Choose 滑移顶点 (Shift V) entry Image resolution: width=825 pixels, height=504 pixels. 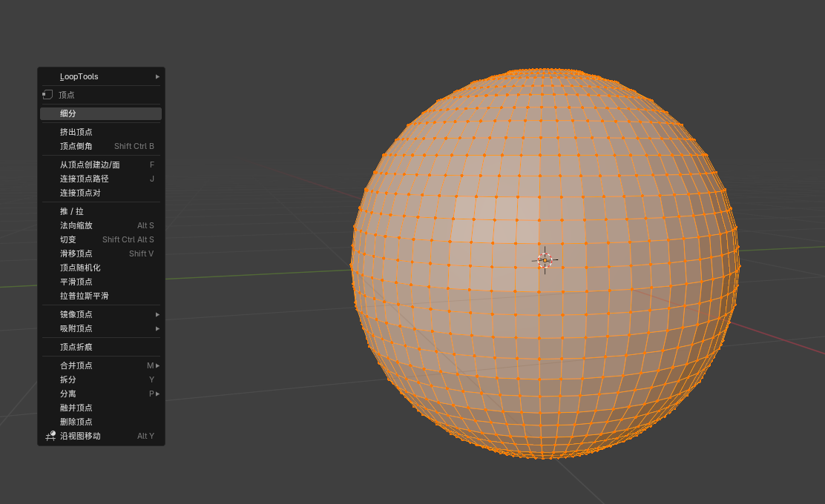click(x=101, y=253)
